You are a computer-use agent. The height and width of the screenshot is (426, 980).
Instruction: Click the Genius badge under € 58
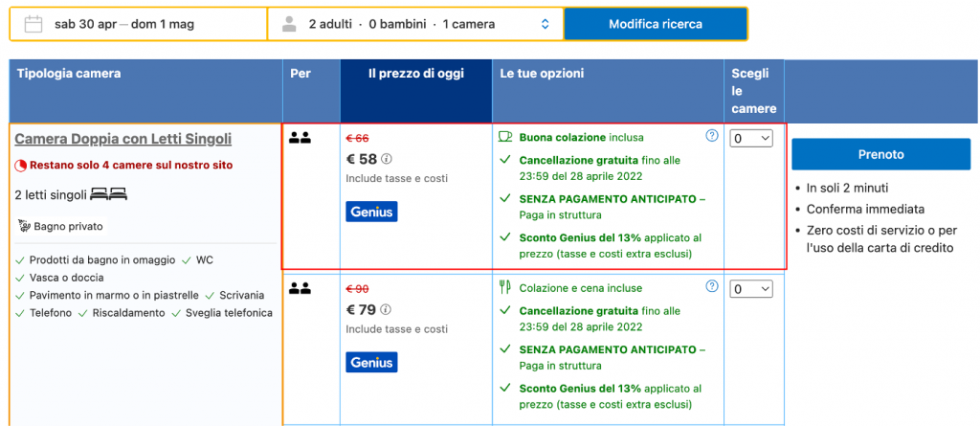[x=371, y=212]
